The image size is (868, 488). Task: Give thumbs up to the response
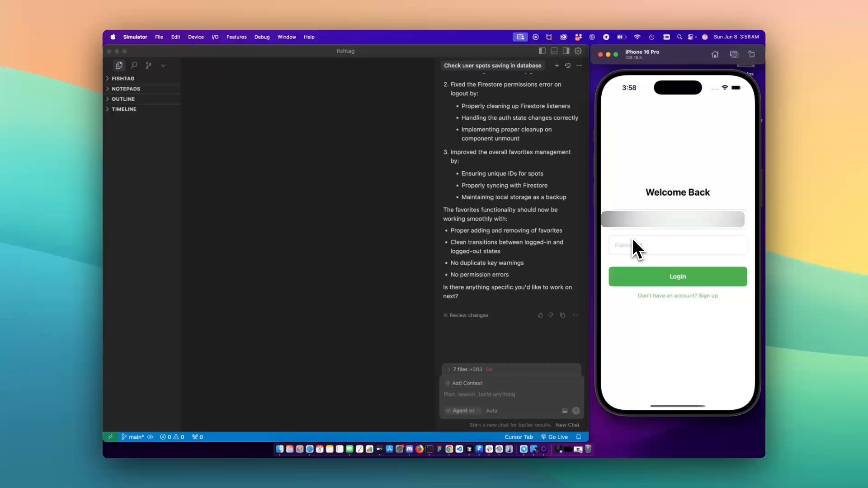[x=540, y=315]
